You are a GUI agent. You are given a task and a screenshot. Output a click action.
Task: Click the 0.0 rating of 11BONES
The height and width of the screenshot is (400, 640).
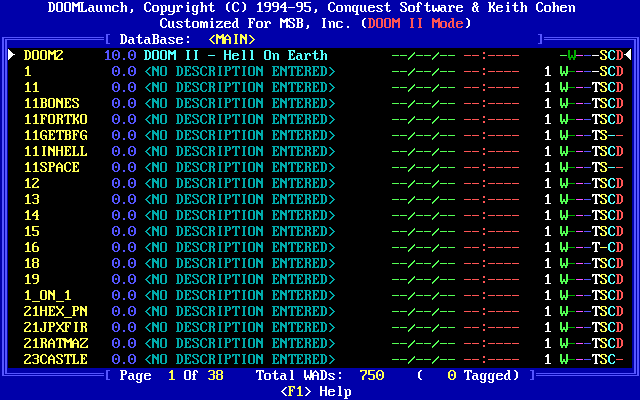(x=124, y=103)
